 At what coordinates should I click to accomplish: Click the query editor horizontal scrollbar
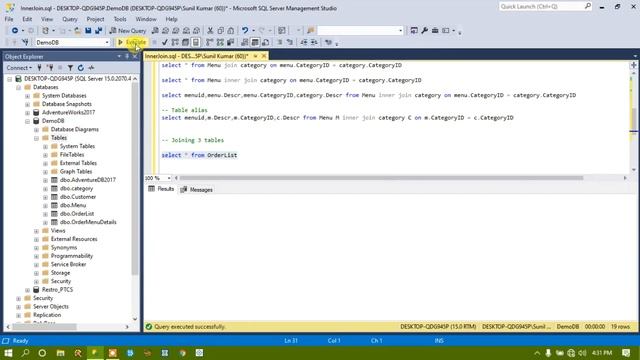[x=381, y=178]
